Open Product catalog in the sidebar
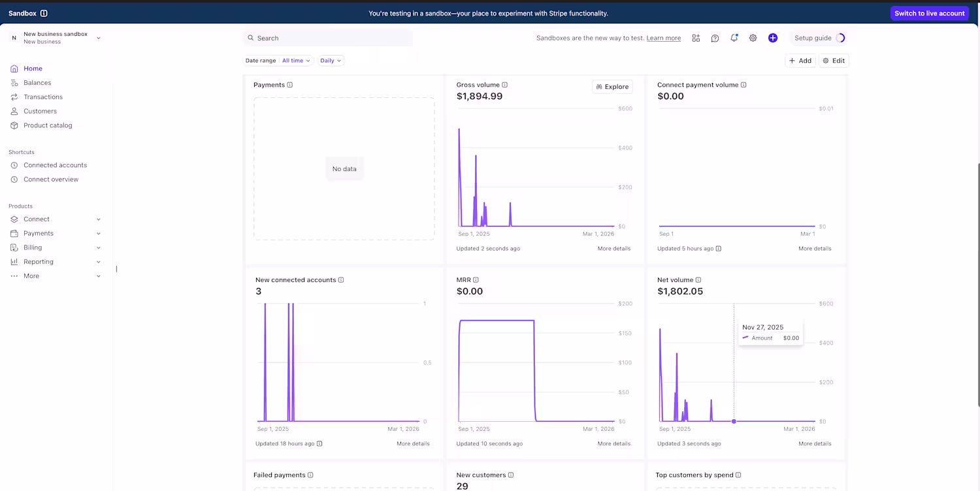Screen dimensions: 980x491 pos(48,125)
